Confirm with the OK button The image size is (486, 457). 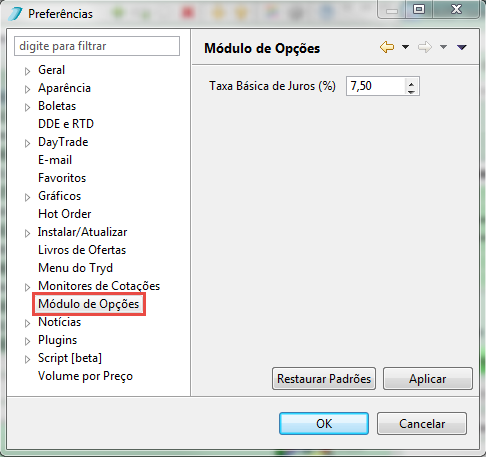(x=324, y=424)
